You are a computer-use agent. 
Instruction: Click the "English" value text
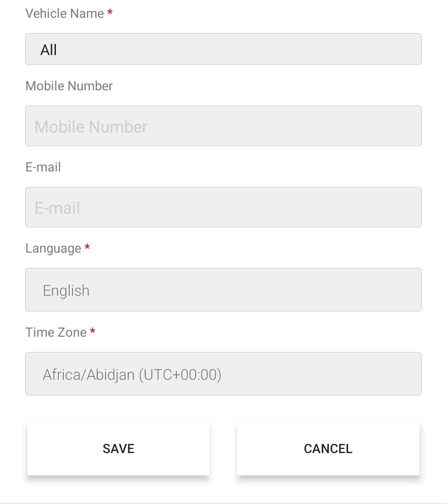(66, 291)
